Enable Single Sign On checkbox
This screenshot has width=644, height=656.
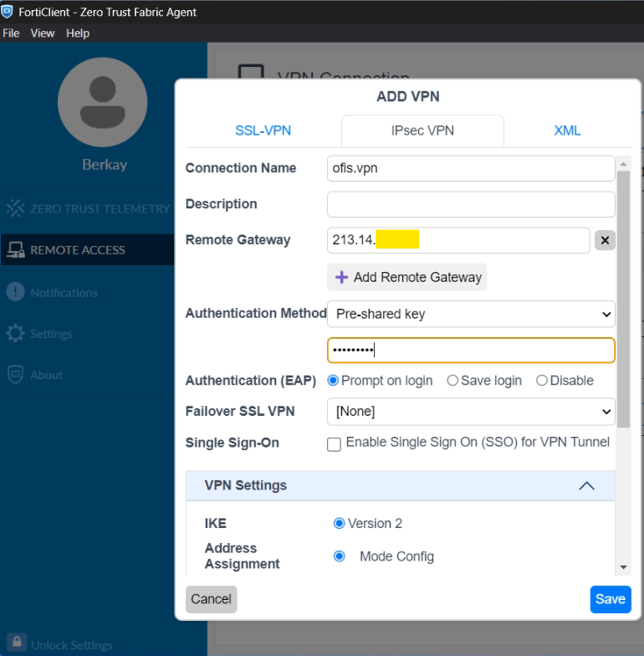[334, 444]
